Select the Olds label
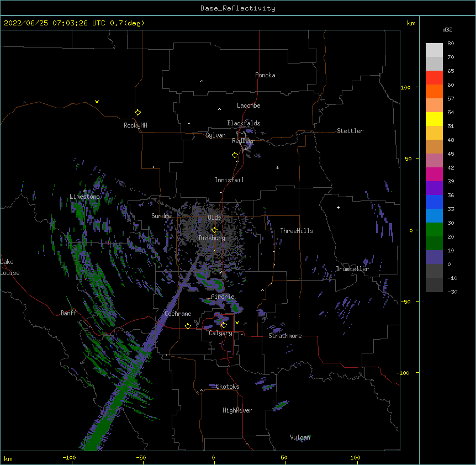Viewport: 476px width, 465px height. coord(214,218)
